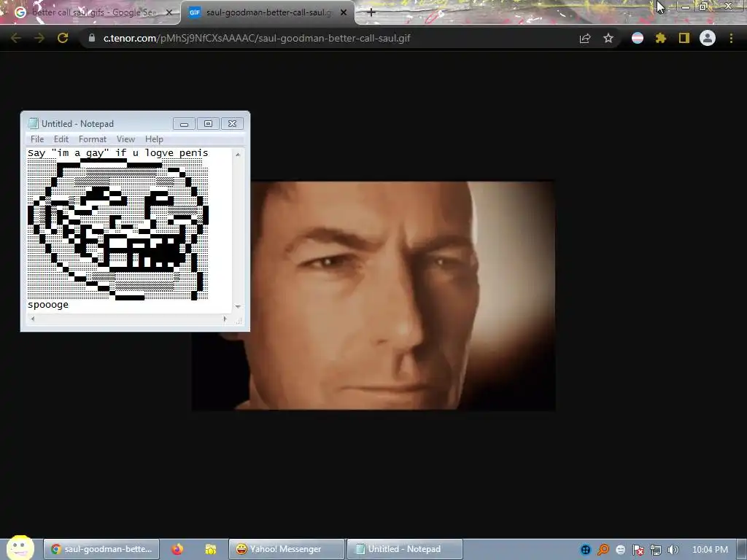747x560 pixels.
Task: Go back in Chrome
Action: click(16, 38)
